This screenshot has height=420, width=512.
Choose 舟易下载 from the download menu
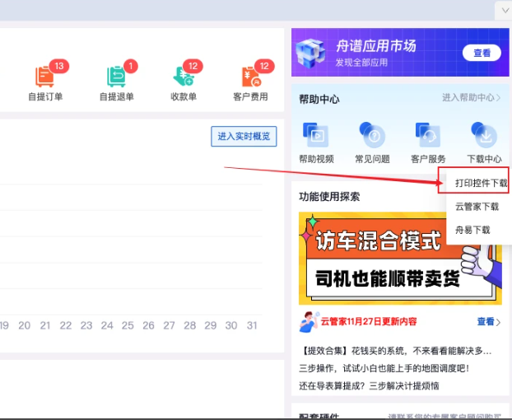tap(472, 230)
